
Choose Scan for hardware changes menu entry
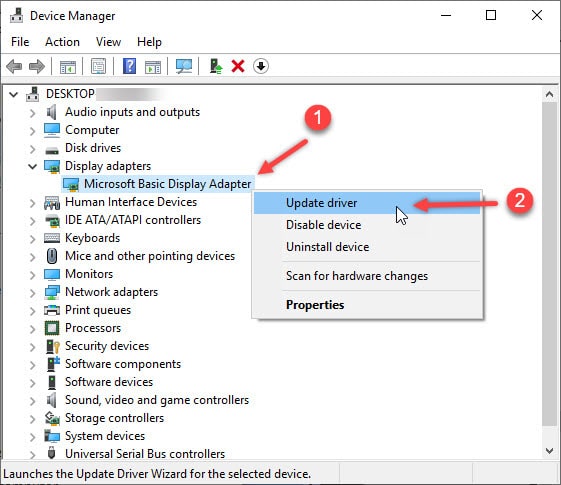[367, 276]
